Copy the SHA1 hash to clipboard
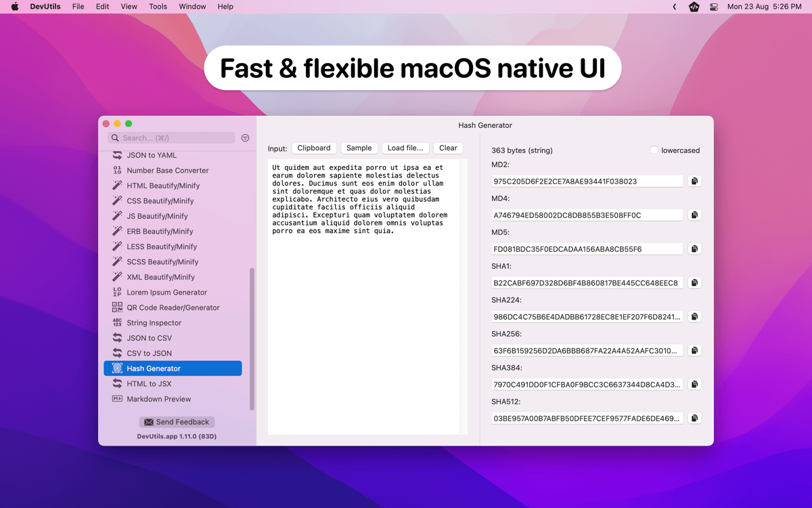This screenshot has width=812, height=508. click(x=694, y=282)
